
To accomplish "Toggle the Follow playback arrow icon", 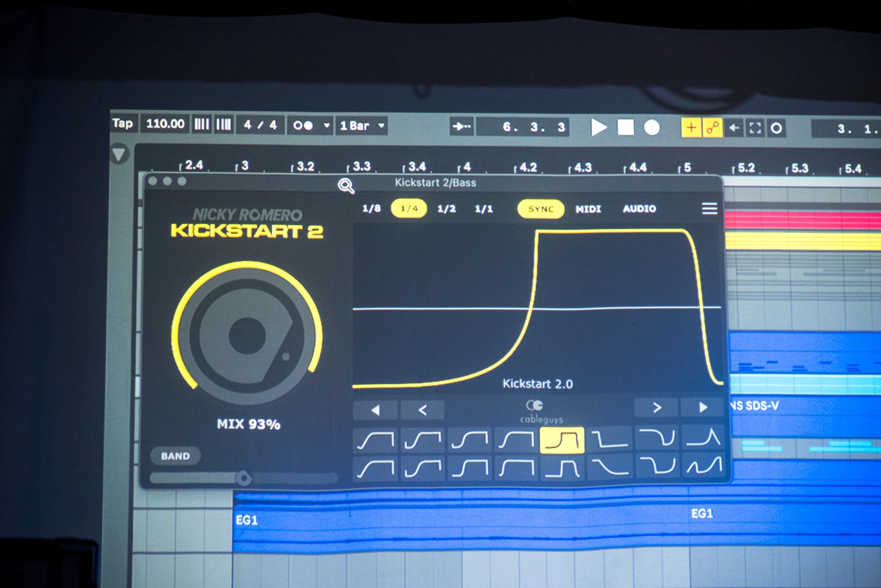I will coord(462,127).
